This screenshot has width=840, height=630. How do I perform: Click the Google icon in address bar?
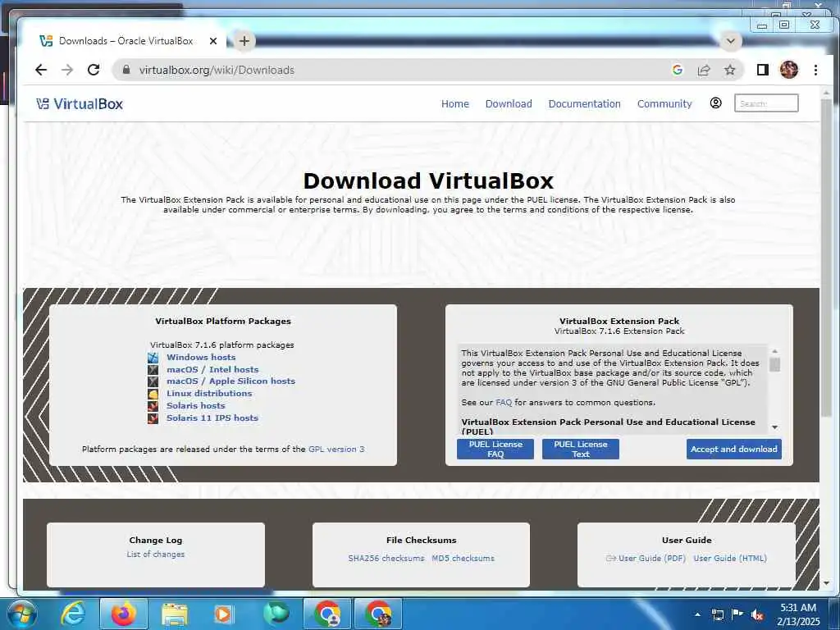click(677, 70)
